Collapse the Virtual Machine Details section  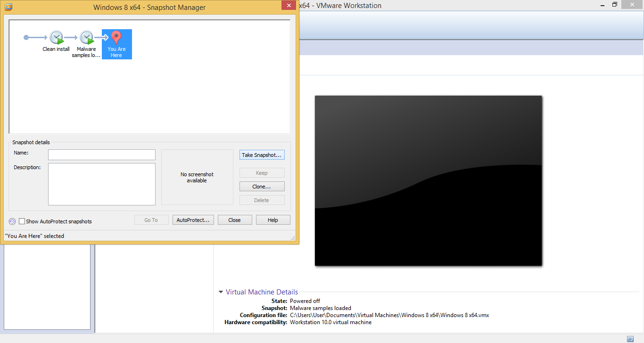click(x=221, y=292)
